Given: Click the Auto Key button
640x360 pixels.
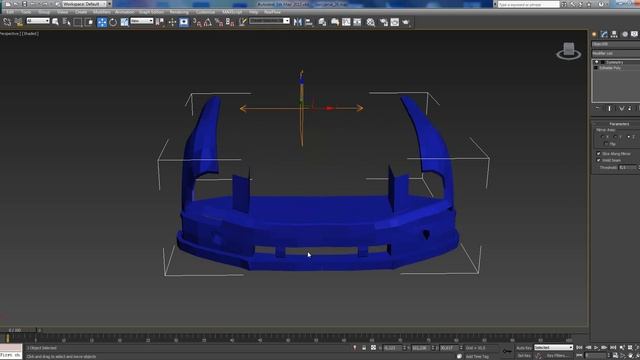Looking at the screenshot, I should (x=524, y=348).
